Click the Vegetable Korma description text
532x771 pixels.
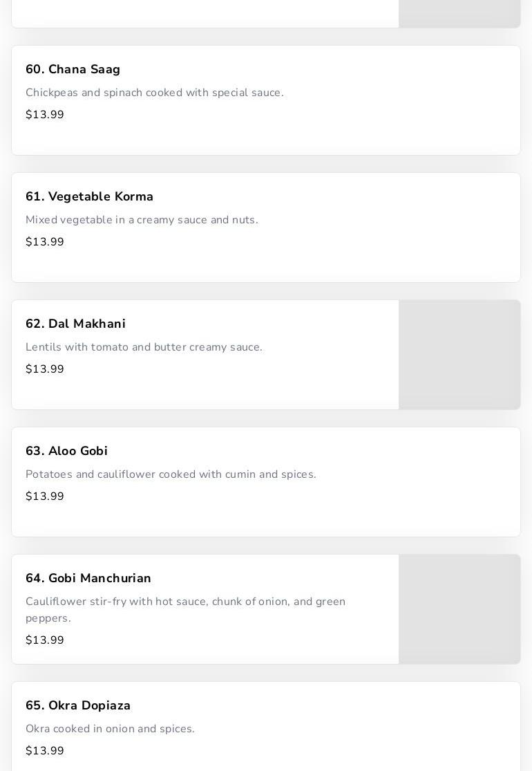(x=142, y=220)
